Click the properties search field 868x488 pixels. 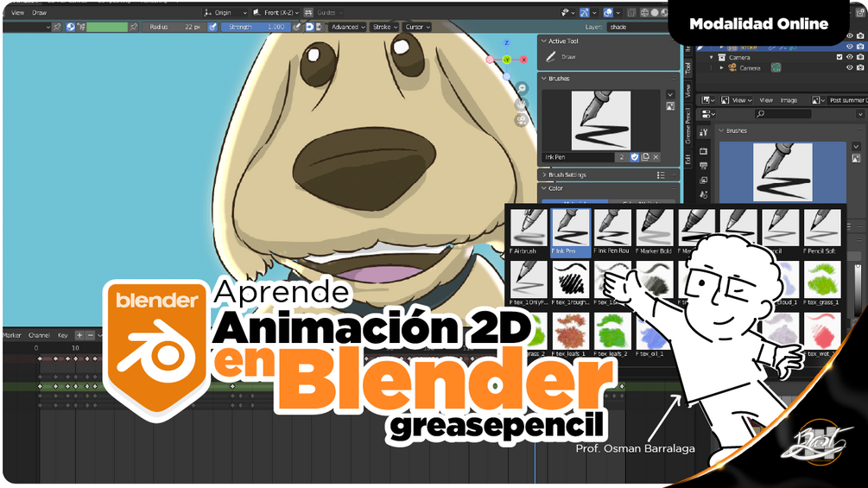point(783,113)
